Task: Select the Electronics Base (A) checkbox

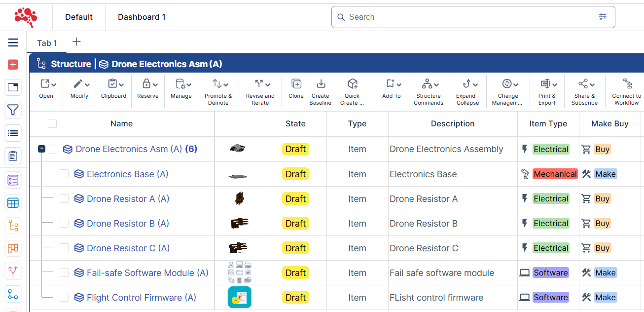Action: 64,174
